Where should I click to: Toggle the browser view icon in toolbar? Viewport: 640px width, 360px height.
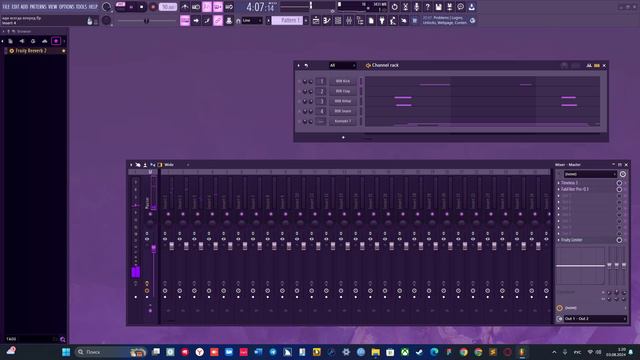click(x=360, y=20)
